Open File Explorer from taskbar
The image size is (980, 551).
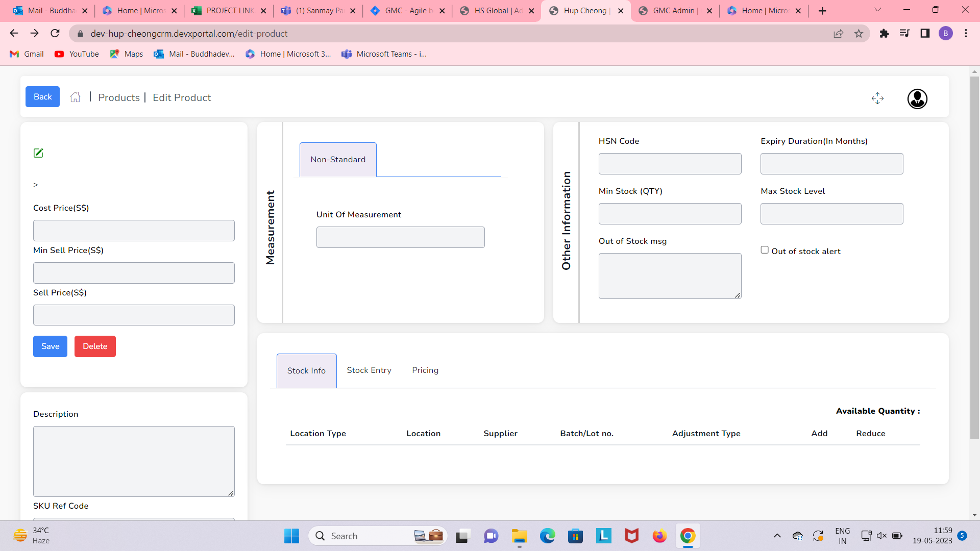[x=519, y=536]
